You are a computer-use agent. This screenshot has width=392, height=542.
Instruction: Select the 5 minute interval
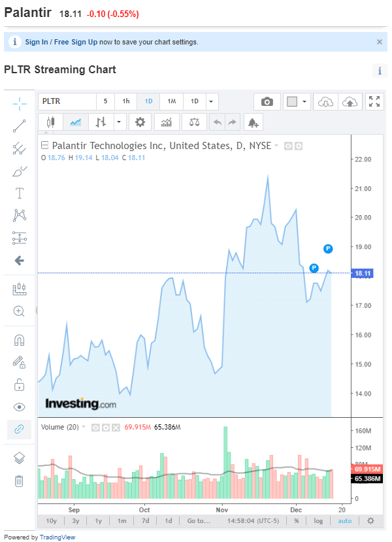point(105,101)
